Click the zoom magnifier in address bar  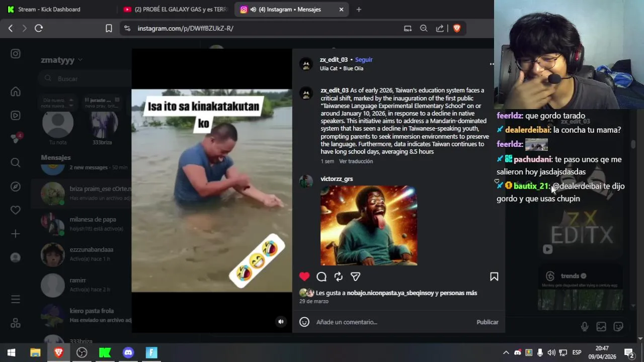[x=424, y=28]
